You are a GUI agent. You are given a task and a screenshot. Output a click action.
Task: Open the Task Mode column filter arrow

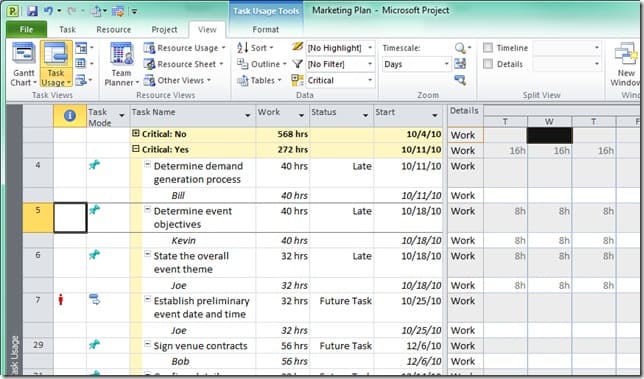(122, 116)
